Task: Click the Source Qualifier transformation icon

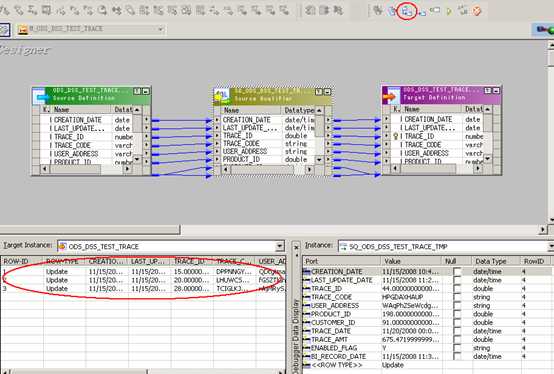Action: click(221, 95)
